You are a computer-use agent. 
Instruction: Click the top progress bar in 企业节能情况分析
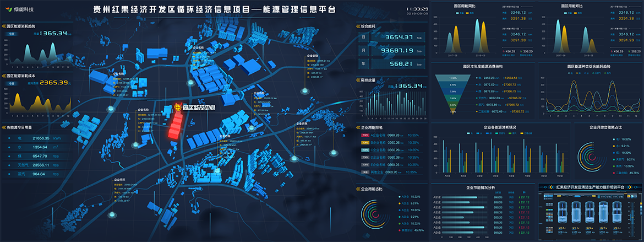(x=460, y=197)
